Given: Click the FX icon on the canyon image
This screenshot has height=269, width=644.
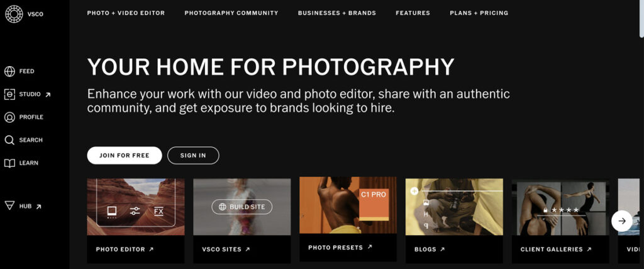Looking at the screenshot, I should pos(158,212).
